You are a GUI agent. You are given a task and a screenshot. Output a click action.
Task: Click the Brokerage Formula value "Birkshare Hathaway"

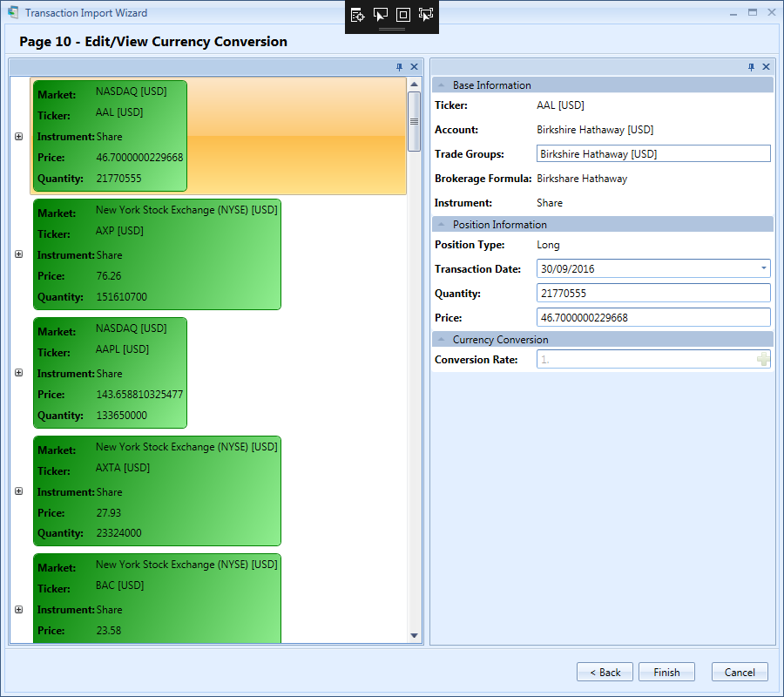(582, 179)
